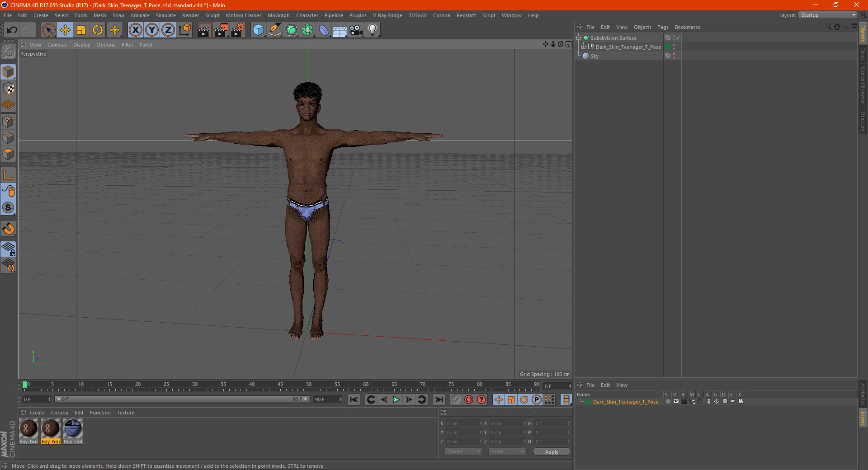Open the MoGraph menu
Viewport: 868px width, 470px height.
(278, 15)
